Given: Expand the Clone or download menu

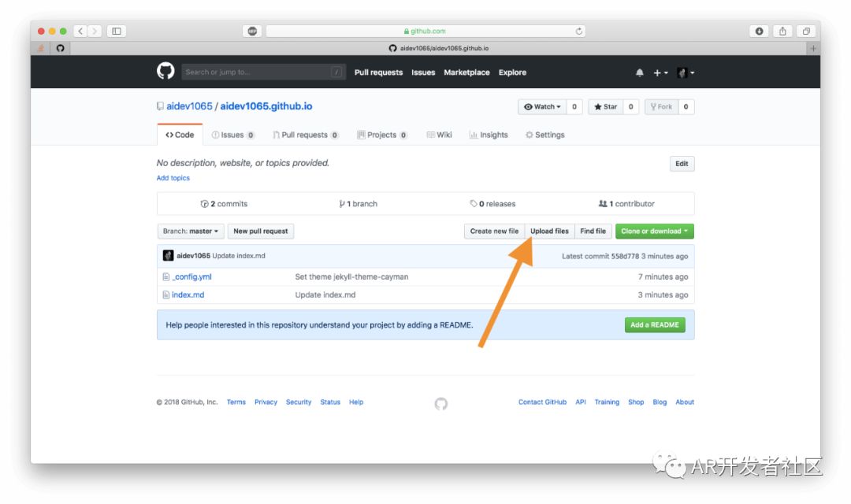Looking at the screenshot, I should (654, 232).
